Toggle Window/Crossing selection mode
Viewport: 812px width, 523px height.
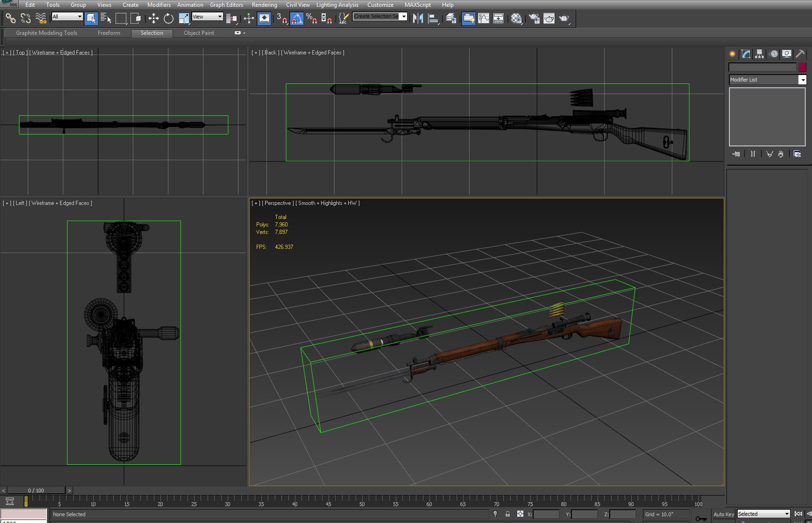click(136, 18)
